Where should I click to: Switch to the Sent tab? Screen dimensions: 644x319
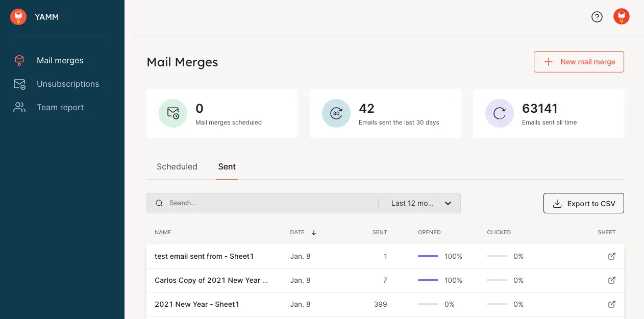(227, 166)
